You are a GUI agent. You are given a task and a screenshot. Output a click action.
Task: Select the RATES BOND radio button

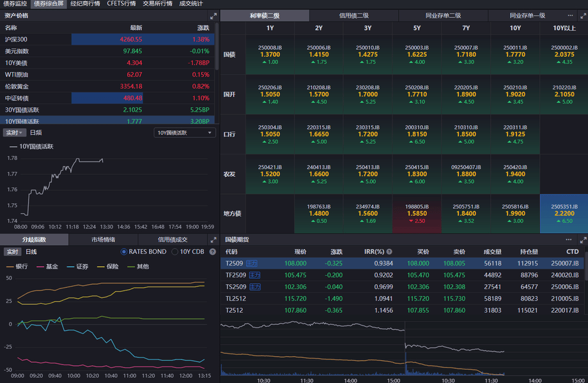(x=124, y=252)
